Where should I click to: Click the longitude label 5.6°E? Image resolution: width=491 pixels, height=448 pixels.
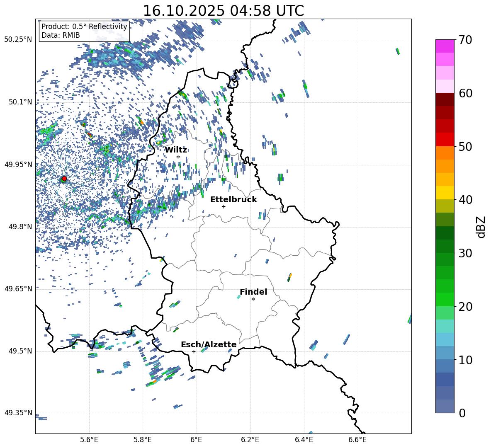(89, 440)
